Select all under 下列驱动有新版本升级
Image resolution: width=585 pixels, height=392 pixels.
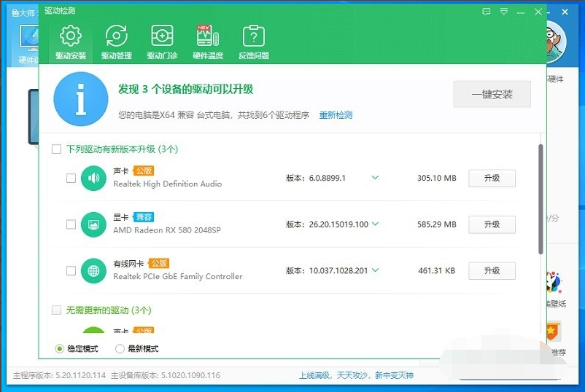[x=56, y=149]
